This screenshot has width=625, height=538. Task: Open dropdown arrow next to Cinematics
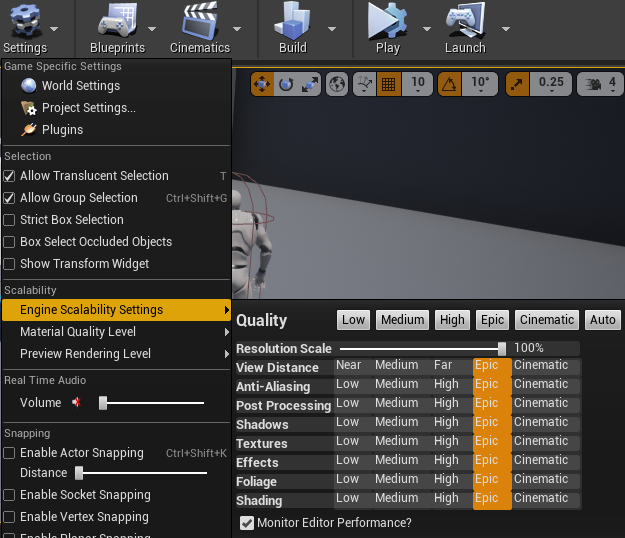237,29
